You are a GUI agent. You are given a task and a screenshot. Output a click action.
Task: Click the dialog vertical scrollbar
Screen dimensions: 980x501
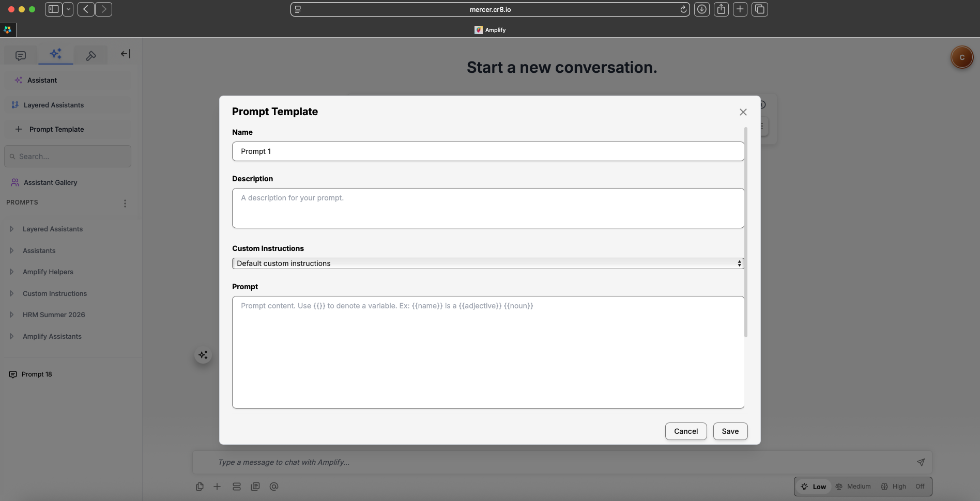(746, 232)
